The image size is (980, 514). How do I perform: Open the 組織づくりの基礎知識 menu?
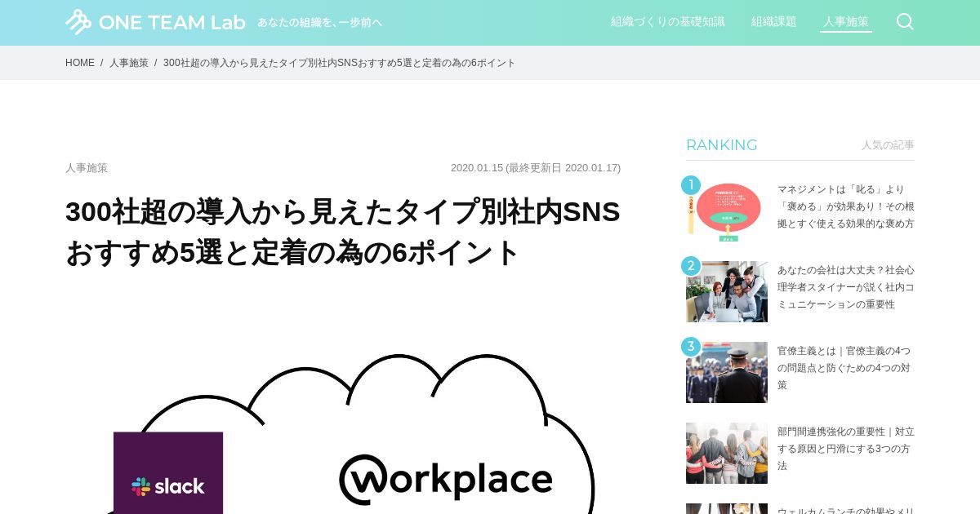668,22
